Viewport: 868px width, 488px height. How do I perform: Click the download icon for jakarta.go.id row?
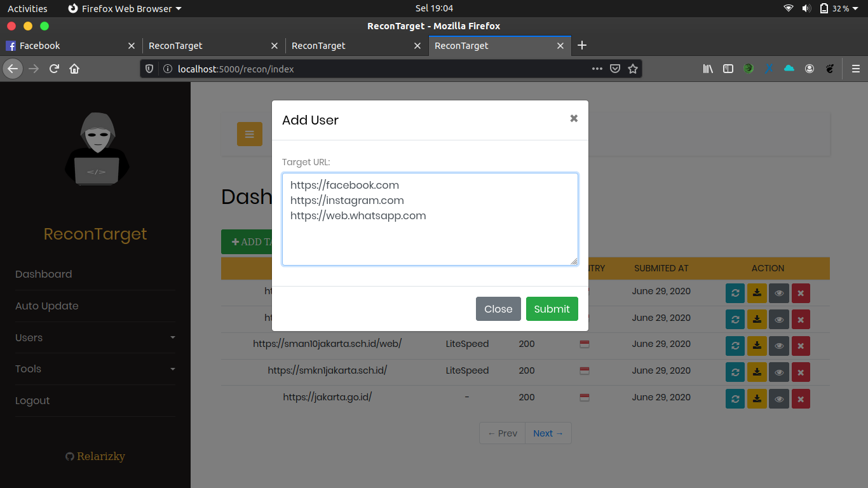click(757, 399)
